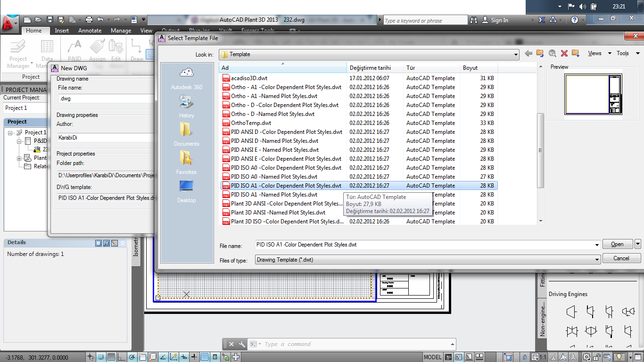Click the Plot printer icon in Quick Access toolbar
644x362 pixels.
tap(89, 20)
